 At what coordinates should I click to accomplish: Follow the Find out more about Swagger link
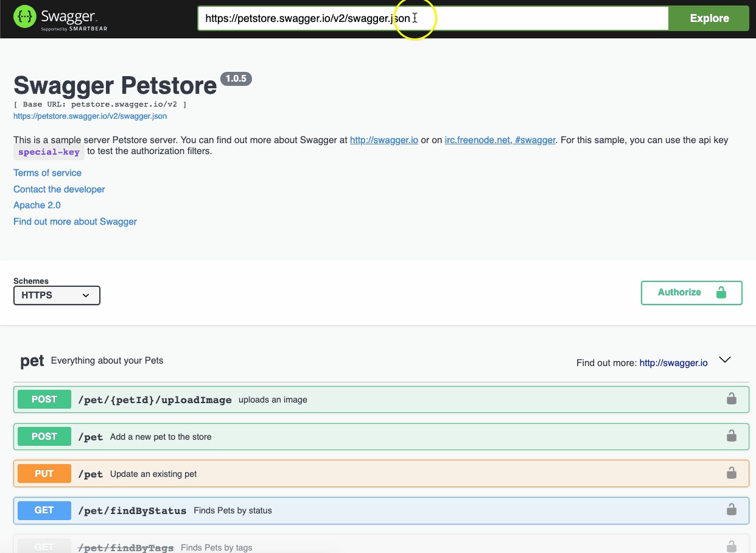click(75, 222)
